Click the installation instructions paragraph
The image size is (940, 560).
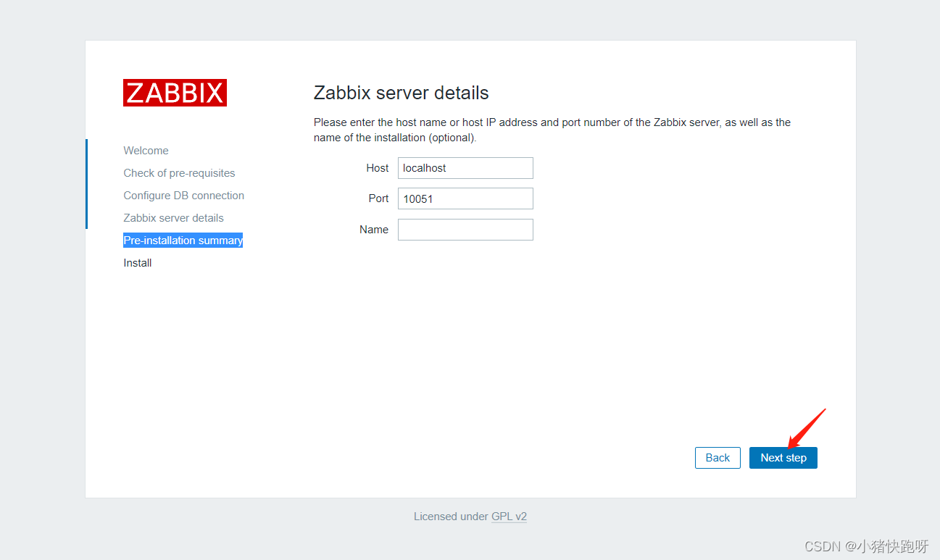[x=552, y=130]
